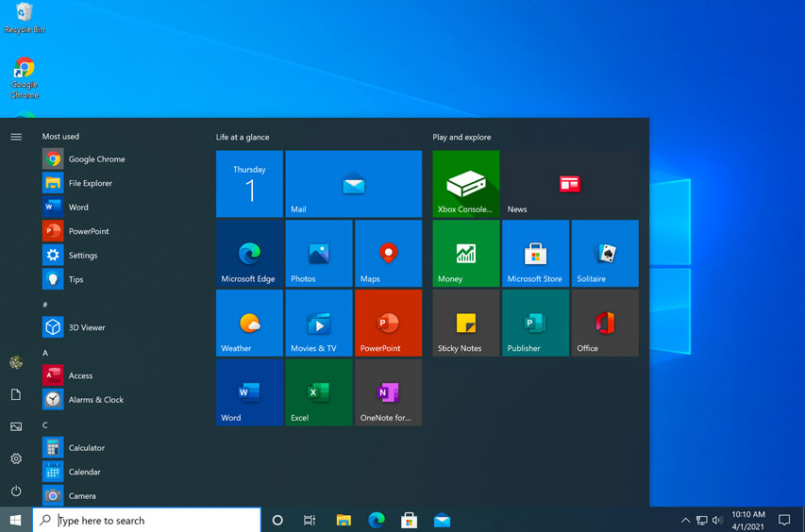This screenshot has height=532, width=805.
Task: Launch the Xbox Console Companion tile
Action: pyautogui.click(x=466, y=184)
